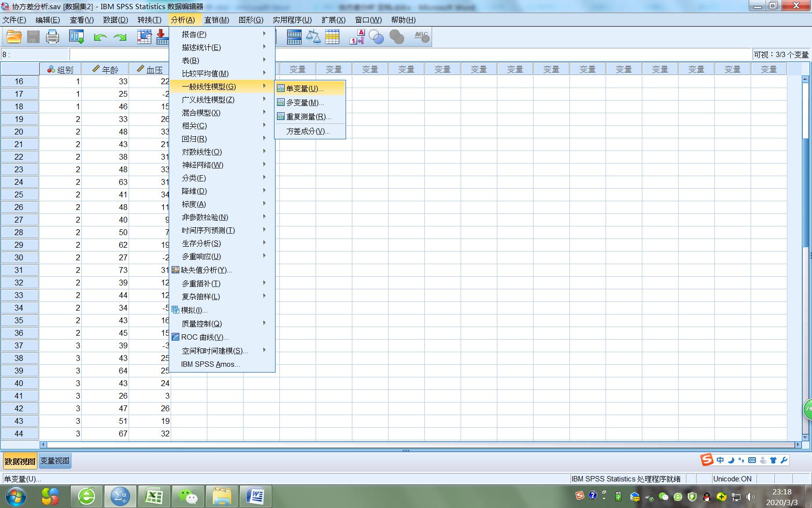Expand the 广义线性模型(Z) submenu
This screenshot has width=812, height=508.
pos(222,100)
